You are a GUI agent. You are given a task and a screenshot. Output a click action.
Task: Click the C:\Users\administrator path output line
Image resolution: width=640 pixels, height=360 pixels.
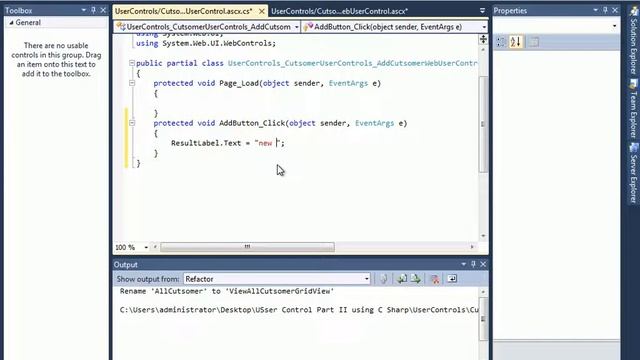click(299, 310)
